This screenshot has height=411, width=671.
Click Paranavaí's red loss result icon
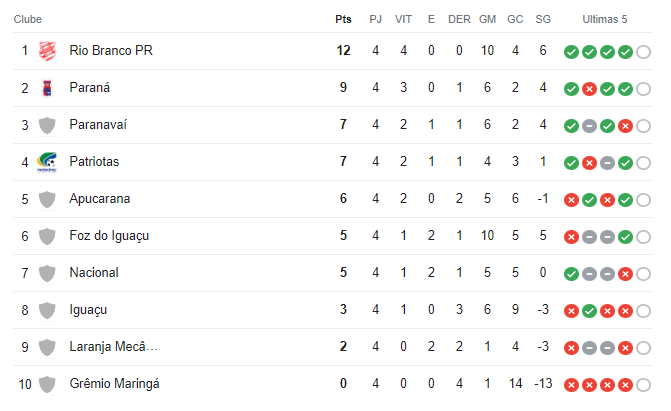coord(625,126)
